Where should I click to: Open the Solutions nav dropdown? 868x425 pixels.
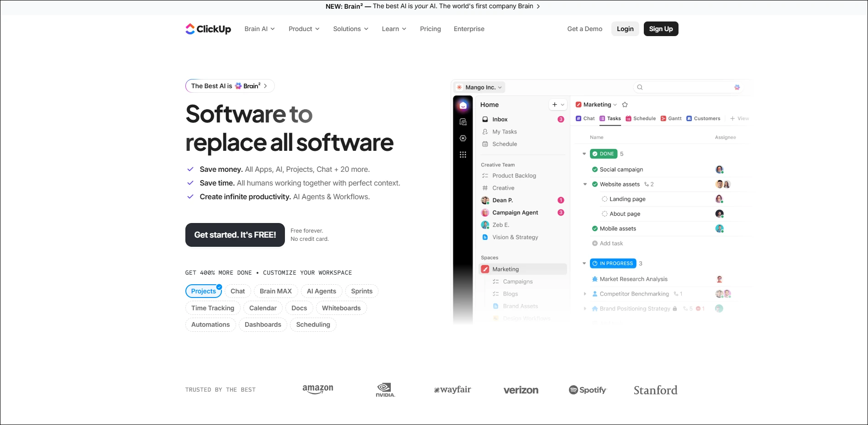(351, 29)
